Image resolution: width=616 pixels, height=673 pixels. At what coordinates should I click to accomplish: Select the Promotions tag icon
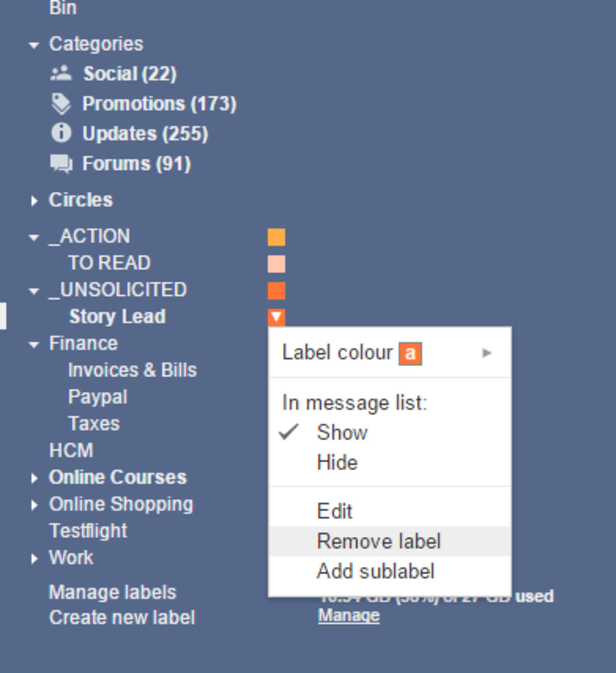point(61,103)
